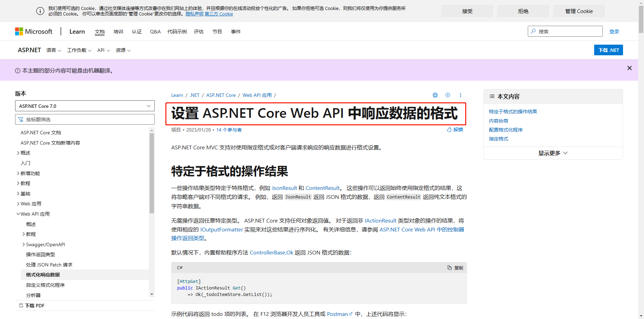
Task: Select 操作返回类型 in tree
Action: pos(41,254)
